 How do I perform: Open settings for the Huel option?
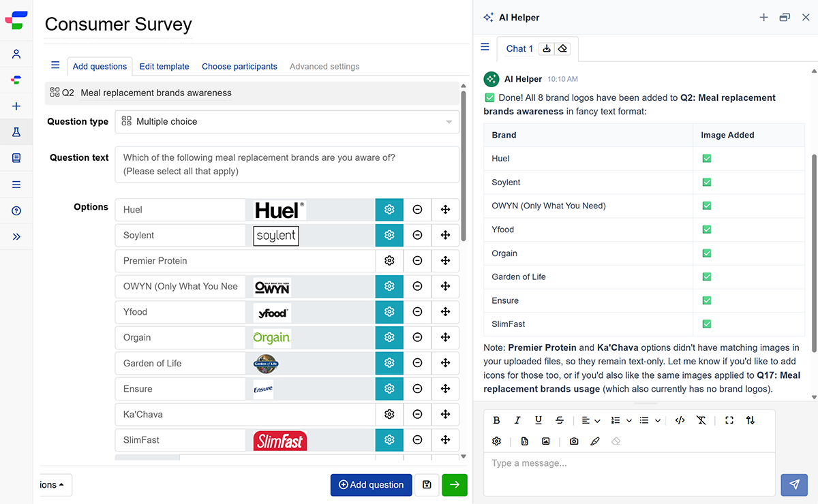click(389, 210)
